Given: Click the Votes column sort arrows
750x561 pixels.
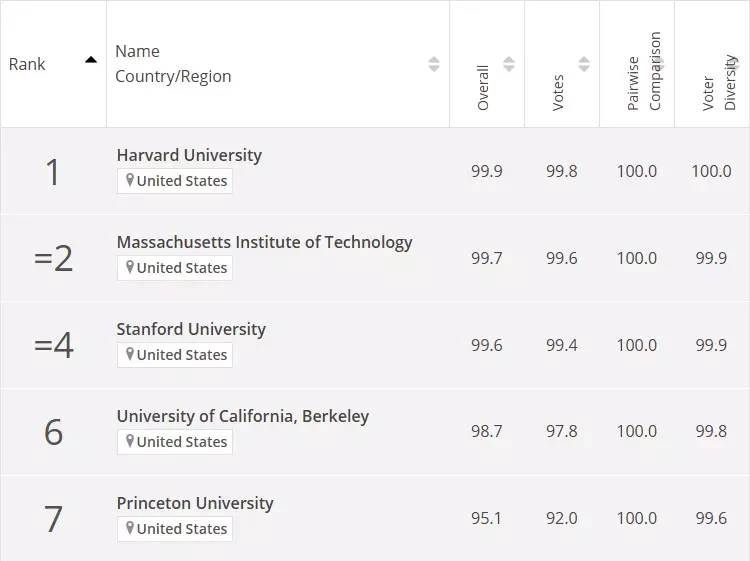Looking at the screenshot, I should coord(584,64).
